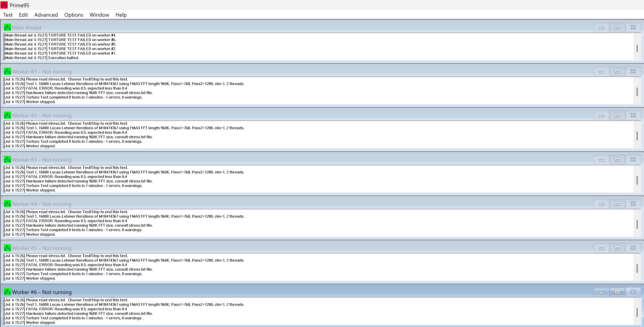Click Worker #3 'Torture Test completed 0 tests' line
The height and width of the screenshot is (327, 644).
click(x=73, y=186)
